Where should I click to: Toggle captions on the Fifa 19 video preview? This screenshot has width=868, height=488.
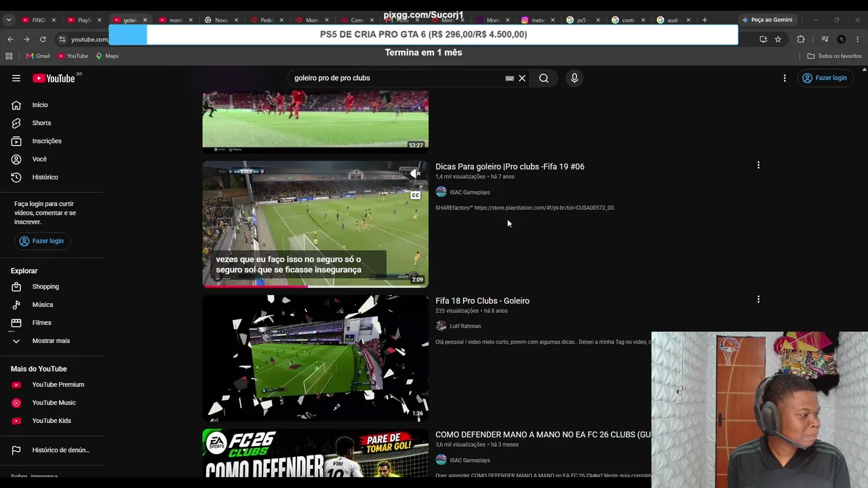[x=415, y=195]
